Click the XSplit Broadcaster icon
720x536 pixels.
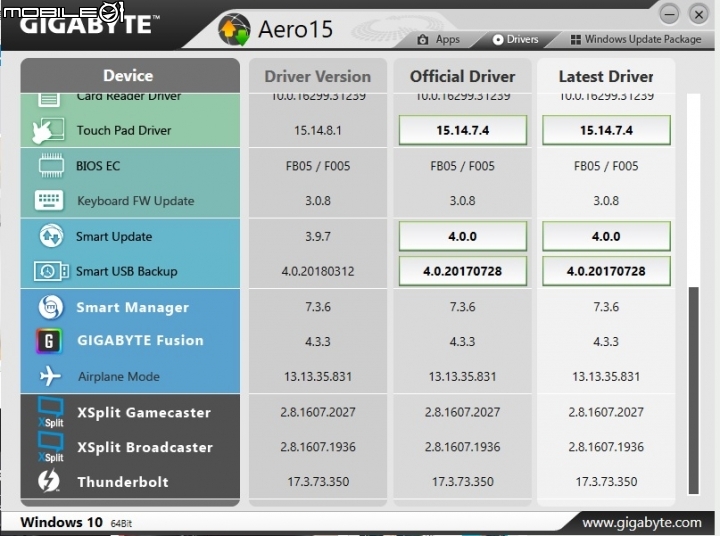(x=51, y=447)
